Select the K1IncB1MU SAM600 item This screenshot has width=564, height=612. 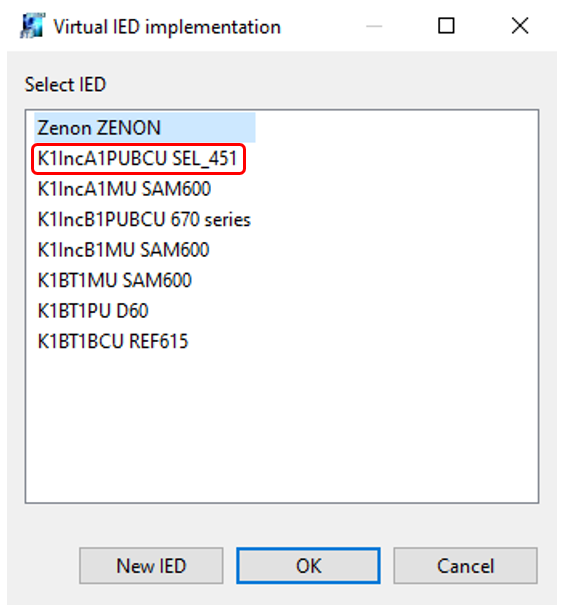coord(124,250)
